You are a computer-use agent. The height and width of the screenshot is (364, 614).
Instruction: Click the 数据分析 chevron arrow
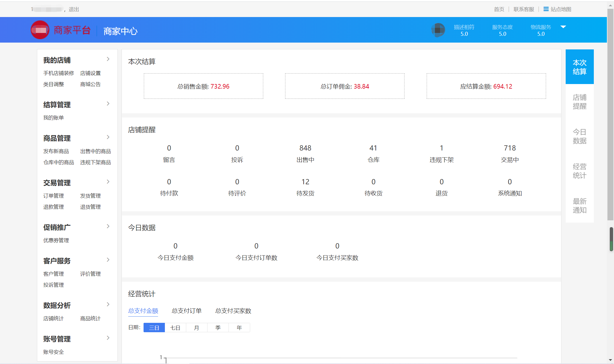(108, 304)
